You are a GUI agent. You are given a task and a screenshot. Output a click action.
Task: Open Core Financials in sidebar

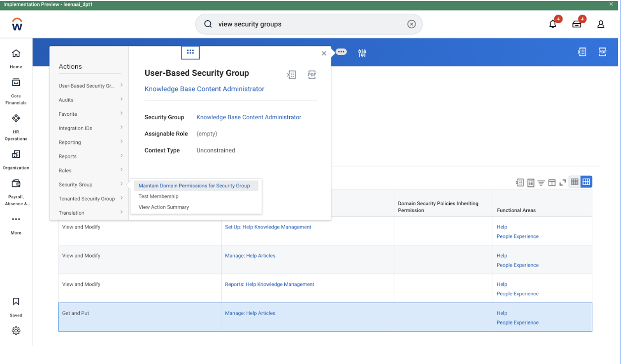16,91
